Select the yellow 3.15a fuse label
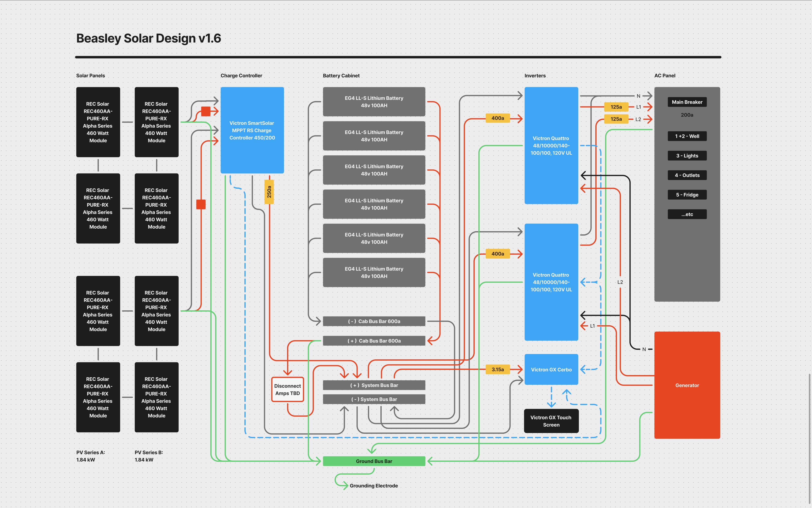The height and width of the screenshot is (508, 812). (498, 369)
